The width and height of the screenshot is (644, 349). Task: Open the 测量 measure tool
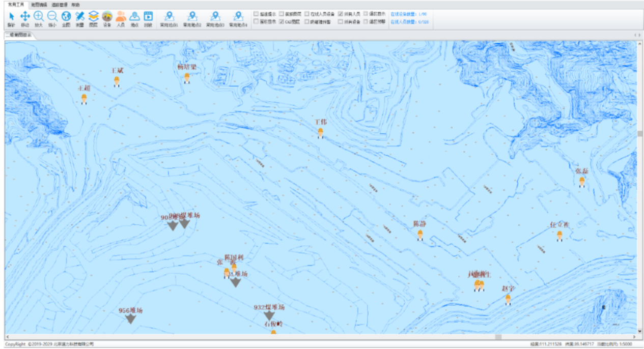(x=80, y=19)
